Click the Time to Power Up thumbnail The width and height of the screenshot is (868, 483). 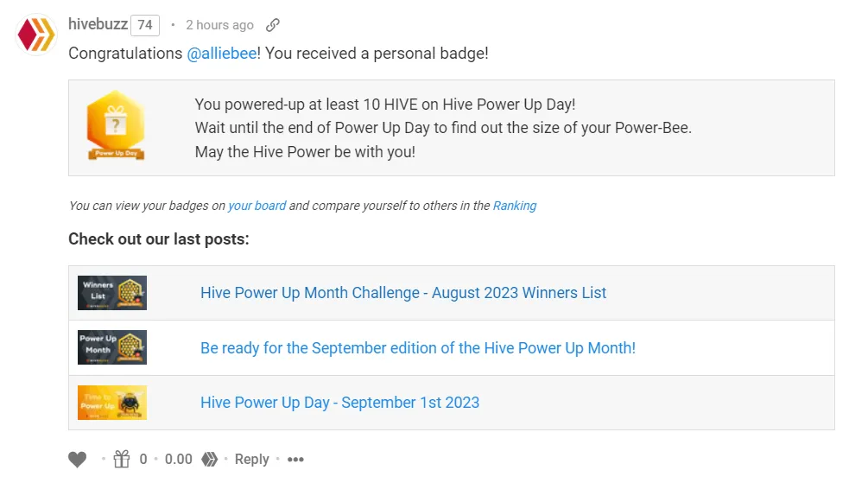[111, 403]
